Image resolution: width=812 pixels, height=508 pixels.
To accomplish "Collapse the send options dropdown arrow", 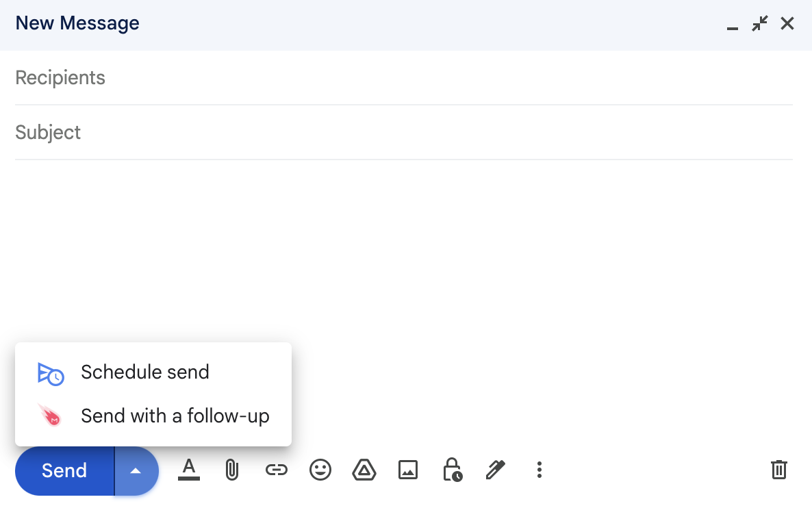I will pos(136,470).
